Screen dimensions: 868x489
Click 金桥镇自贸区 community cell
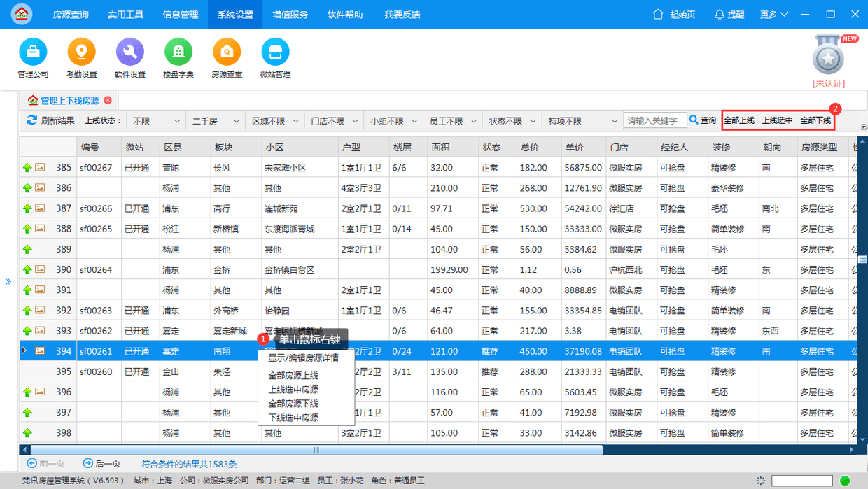tap(299, 269)
